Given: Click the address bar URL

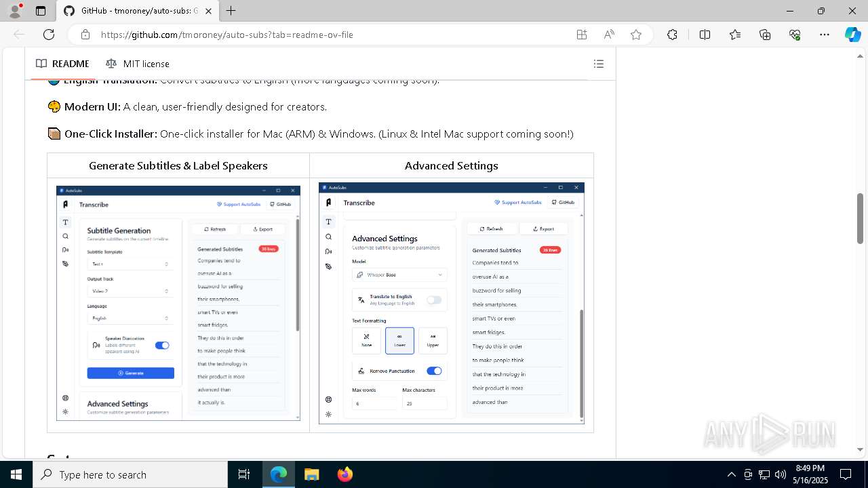Looking at the screenshot, I should 226,35.
